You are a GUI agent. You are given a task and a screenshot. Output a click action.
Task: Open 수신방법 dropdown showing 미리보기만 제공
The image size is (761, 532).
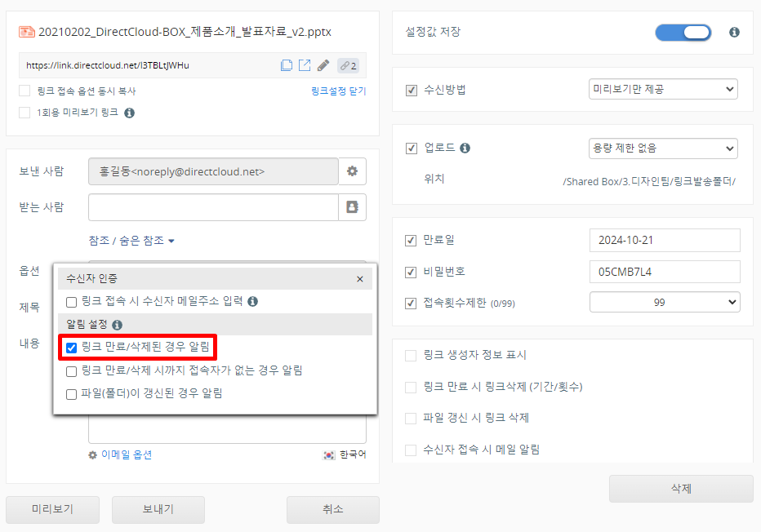pos(663,89)
